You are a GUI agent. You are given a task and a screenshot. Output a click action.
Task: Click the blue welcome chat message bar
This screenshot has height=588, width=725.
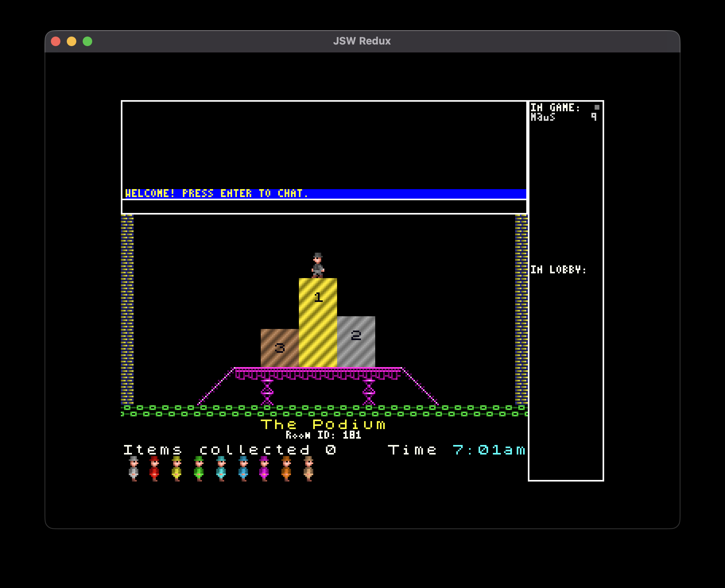[x=324, y=193]
